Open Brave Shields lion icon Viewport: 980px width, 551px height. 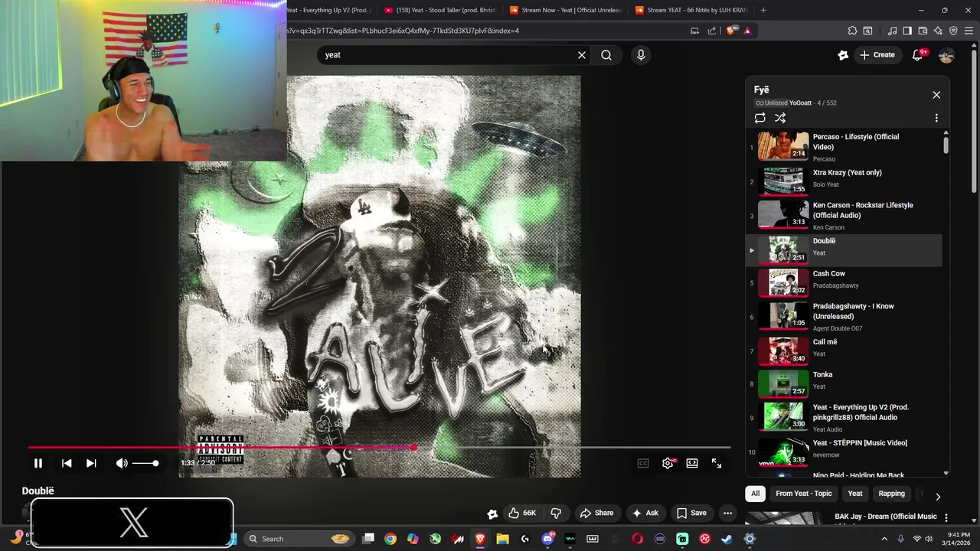[x=731, y=31]
